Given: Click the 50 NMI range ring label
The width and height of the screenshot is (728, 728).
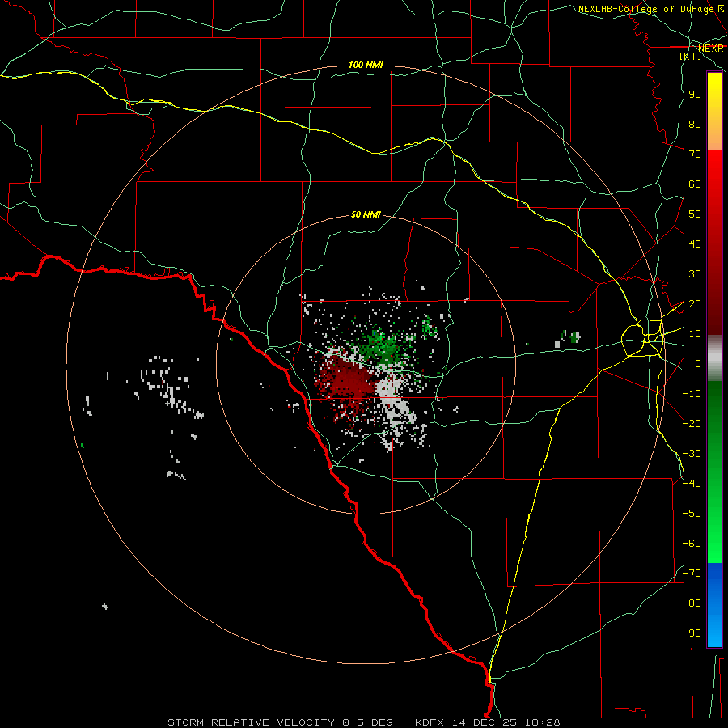Looking at the screenshot, I should 366,214.
